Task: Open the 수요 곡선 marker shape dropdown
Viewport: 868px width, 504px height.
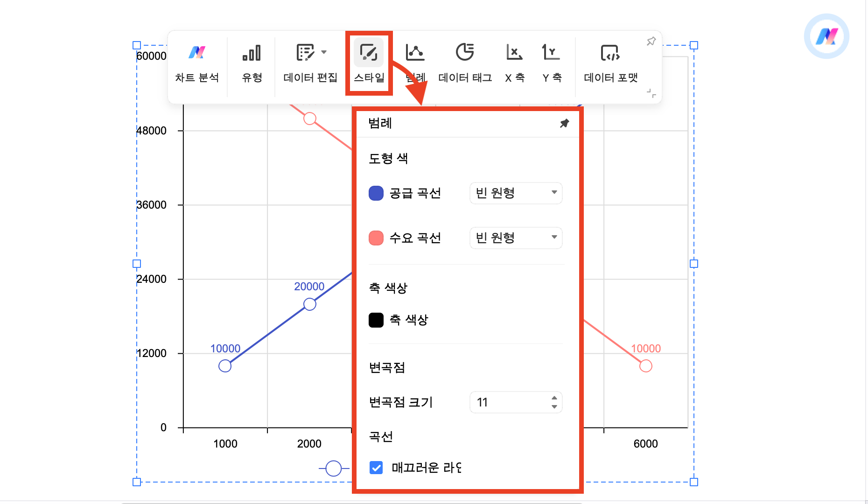Action: point(516,238)
